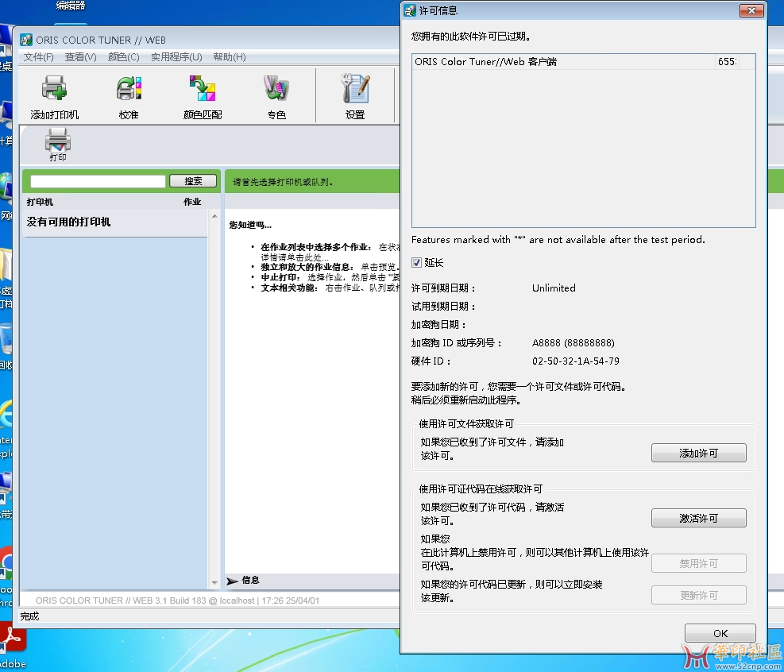The width and height of the screenshot is (784, 672).
Task: Open the 文件(F) menu
Action: click(x=38, y=57)
